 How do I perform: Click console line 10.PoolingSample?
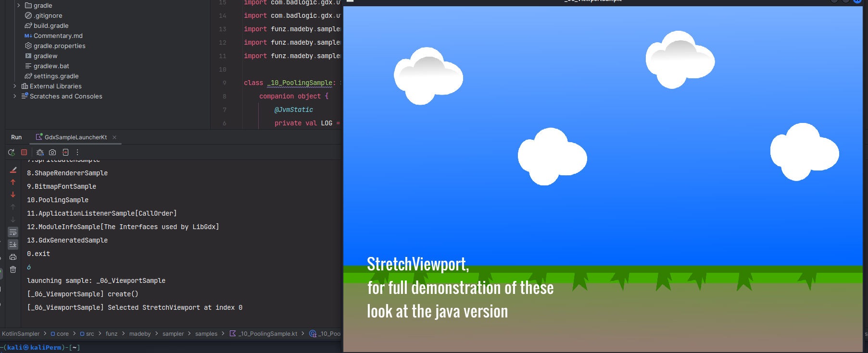click(x=58, y=200)
